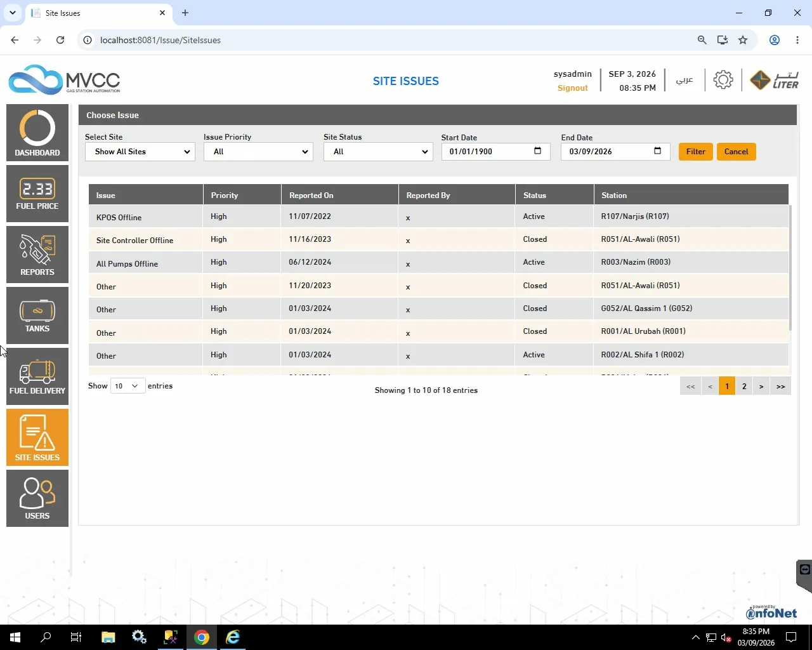
Task: Bookmark this page with star icon
Action: [x=743, y=40]
